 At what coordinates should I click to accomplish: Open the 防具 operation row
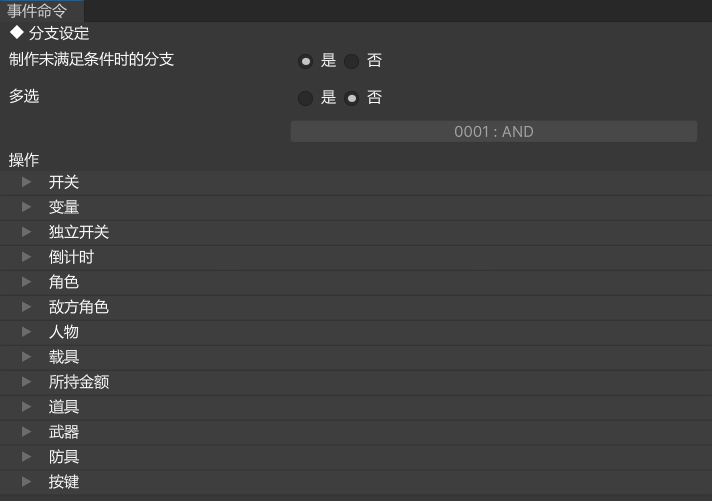point(64,457)
